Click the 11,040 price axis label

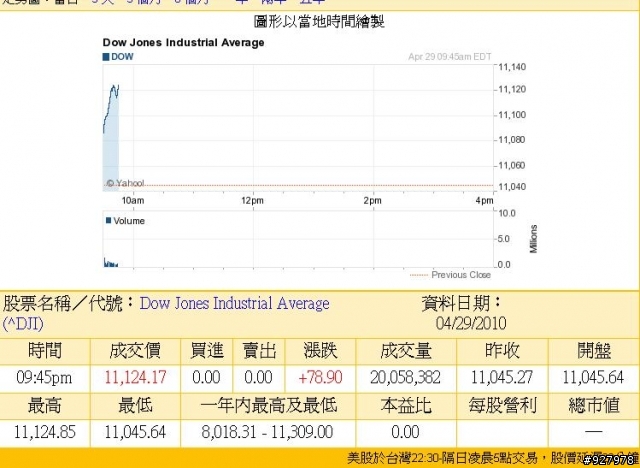point(512,187)
